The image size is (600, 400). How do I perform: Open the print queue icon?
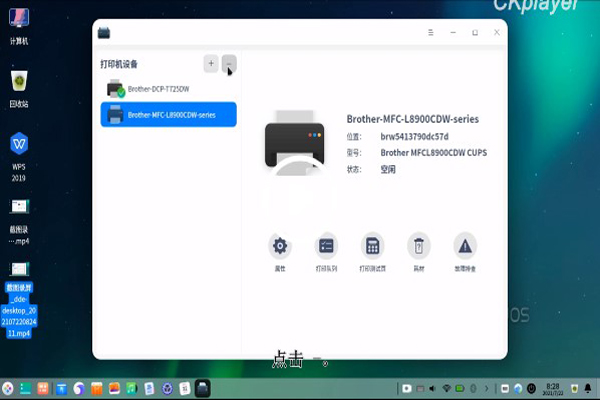326,246
